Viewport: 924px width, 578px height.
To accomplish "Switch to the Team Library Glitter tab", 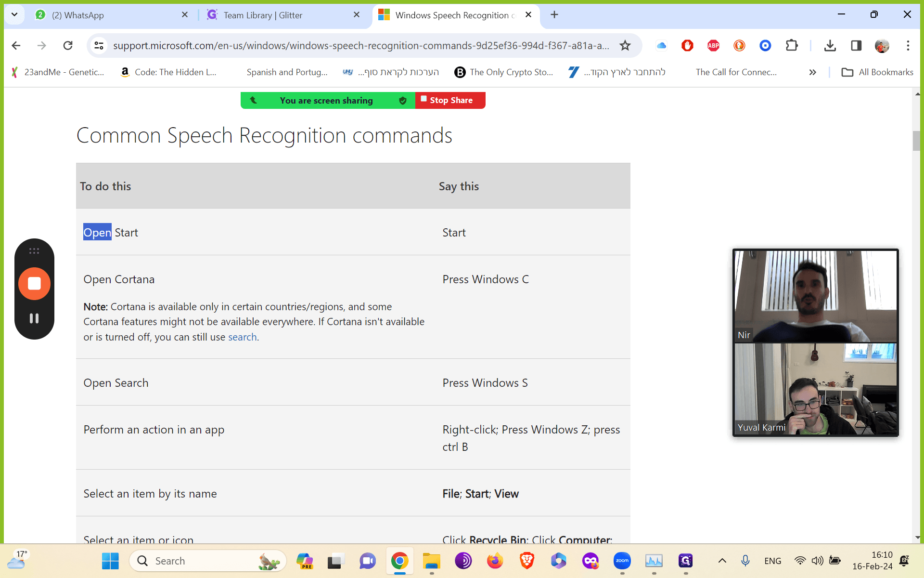I will click(283, 15).
